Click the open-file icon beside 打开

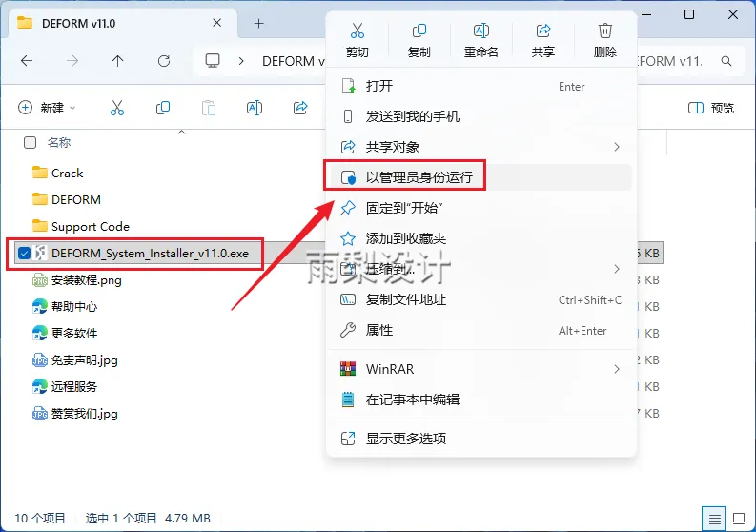click(348, 87)
